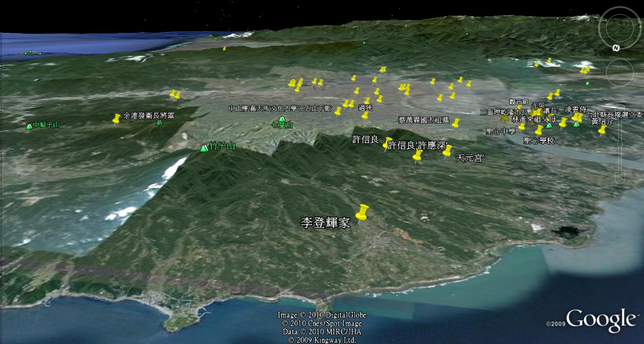The height and width of the screenshot is (344, 644).
Task: Select the 竹子山 green mountain marker
Action: tap(203, 148)
